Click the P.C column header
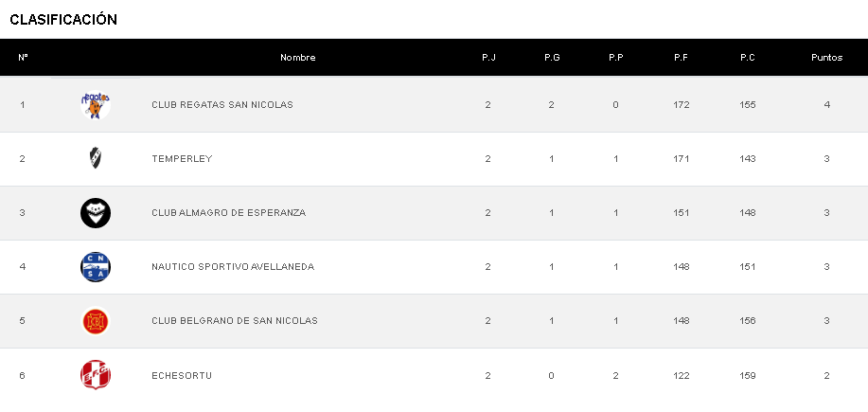868x412 pixels. pos(748,58)
